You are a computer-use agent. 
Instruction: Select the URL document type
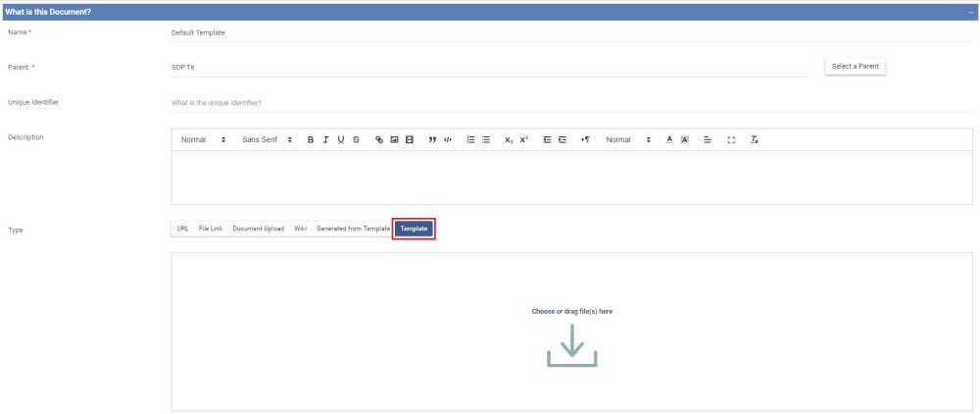click(182, 229)
